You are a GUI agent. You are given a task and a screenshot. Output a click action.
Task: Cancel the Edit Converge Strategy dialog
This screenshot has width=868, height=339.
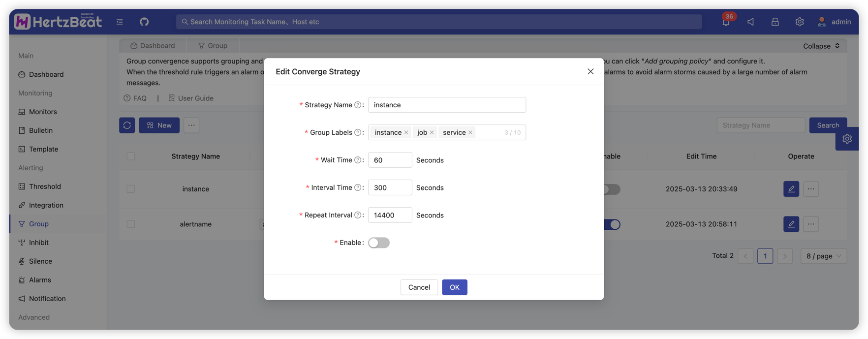(419, 287)
